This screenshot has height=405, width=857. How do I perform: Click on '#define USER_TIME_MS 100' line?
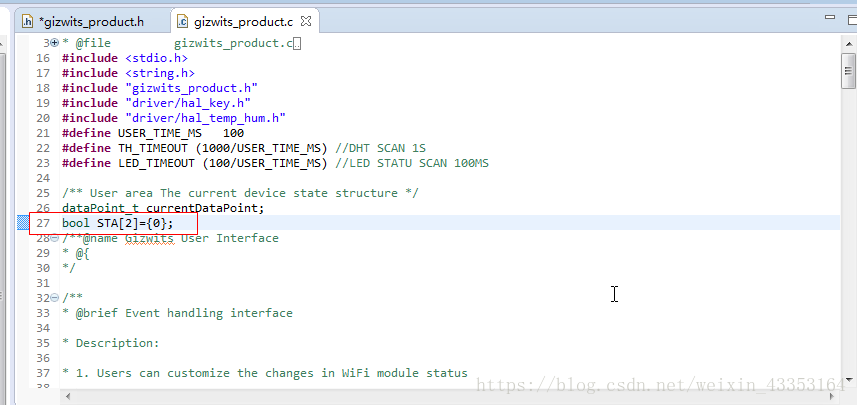click(x=153, y=133)
